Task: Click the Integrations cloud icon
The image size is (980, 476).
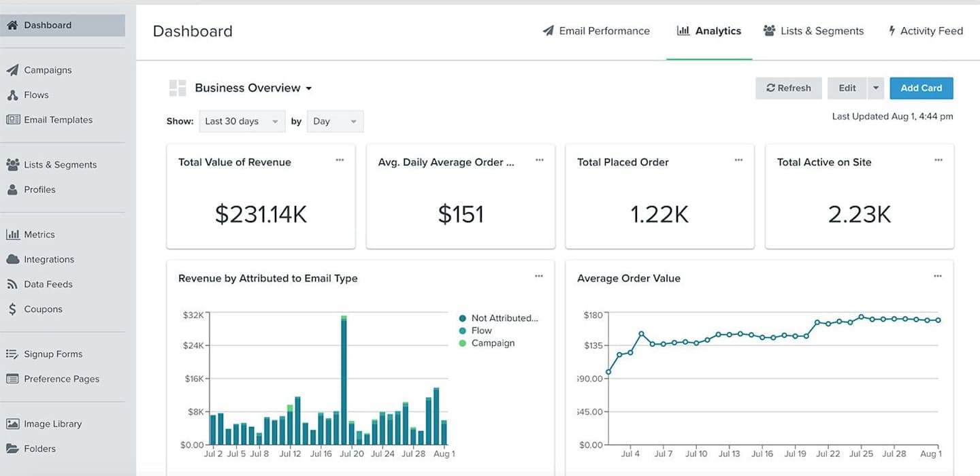Action: tap(13, 259)
